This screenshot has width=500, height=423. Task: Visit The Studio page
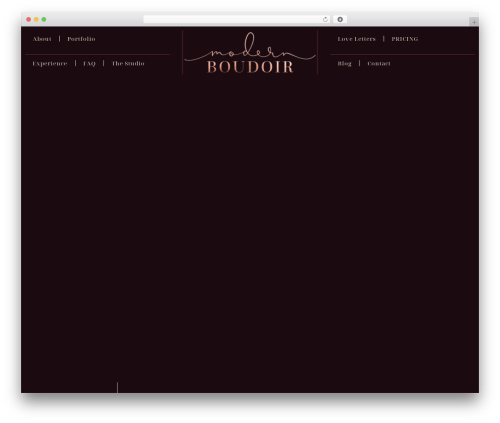point(128,63)
